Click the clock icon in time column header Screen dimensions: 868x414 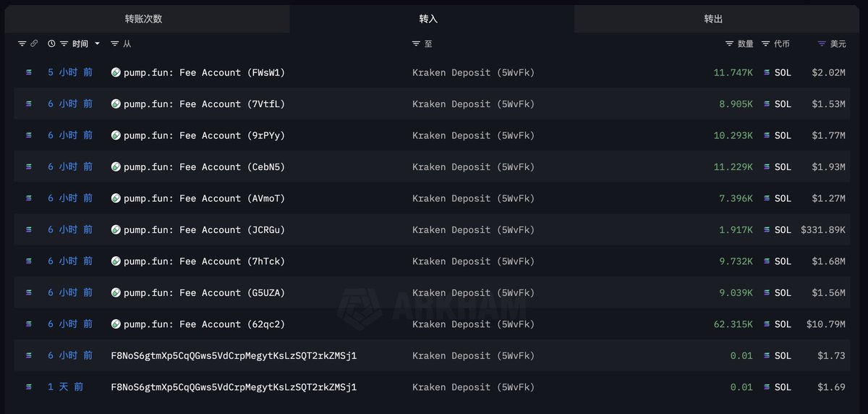pyautogui.click(x=51, y=44)
